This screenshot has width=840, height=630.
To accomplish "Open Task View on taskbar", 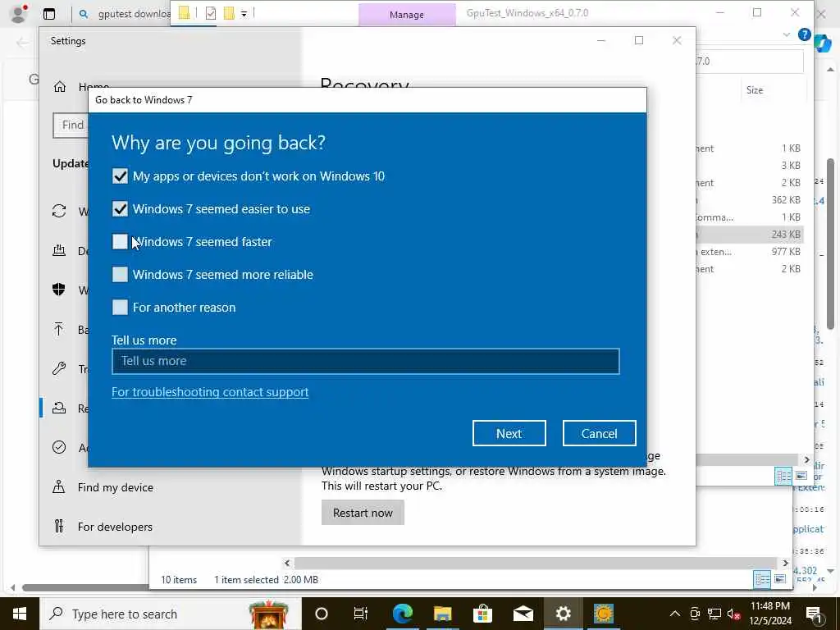I will 361,614.
